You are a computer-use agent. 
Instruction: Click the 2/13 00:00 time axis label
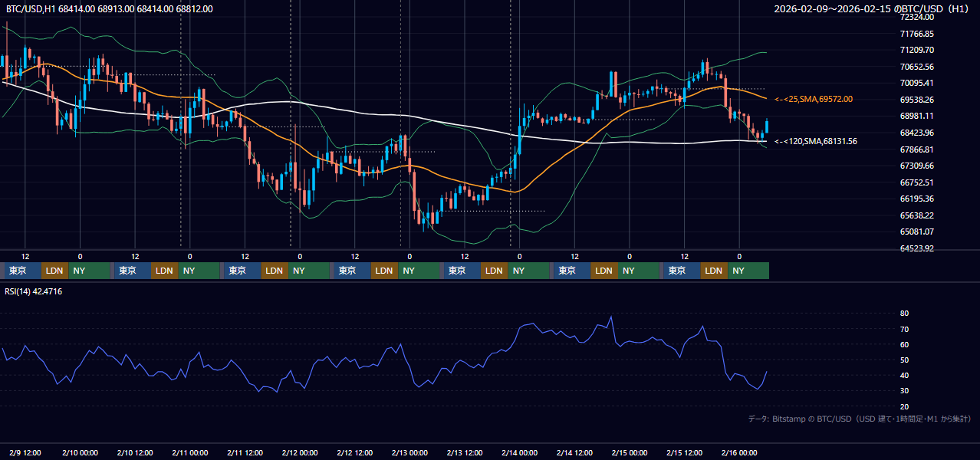coord(409,452)
